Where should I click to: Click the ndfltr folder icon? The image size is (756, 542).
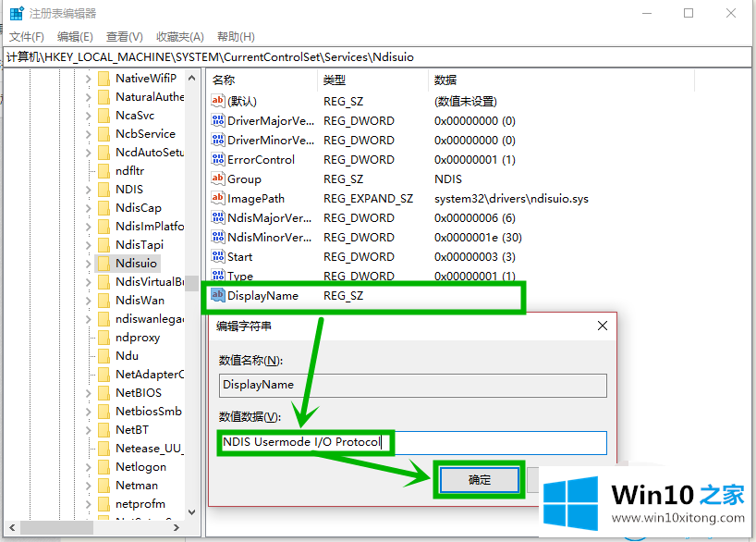point(104,171)
